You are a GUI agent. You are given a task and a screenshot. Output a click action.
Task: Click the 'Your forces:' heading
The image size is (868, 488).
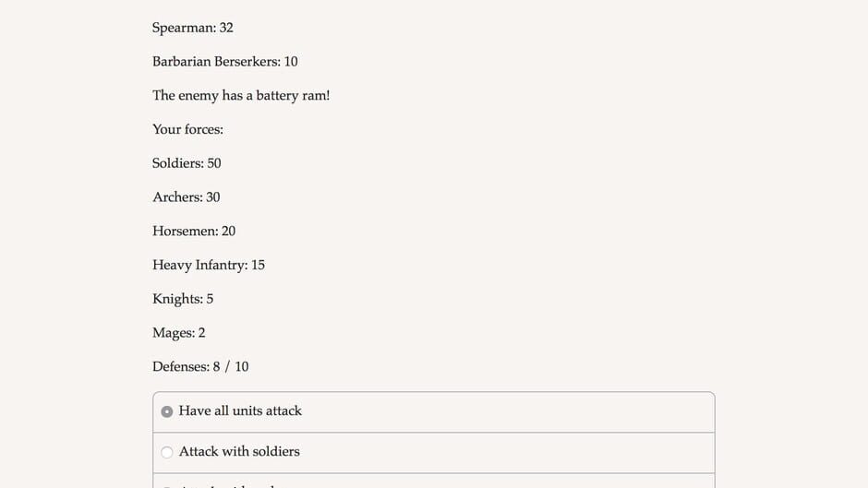pos(187,129)
